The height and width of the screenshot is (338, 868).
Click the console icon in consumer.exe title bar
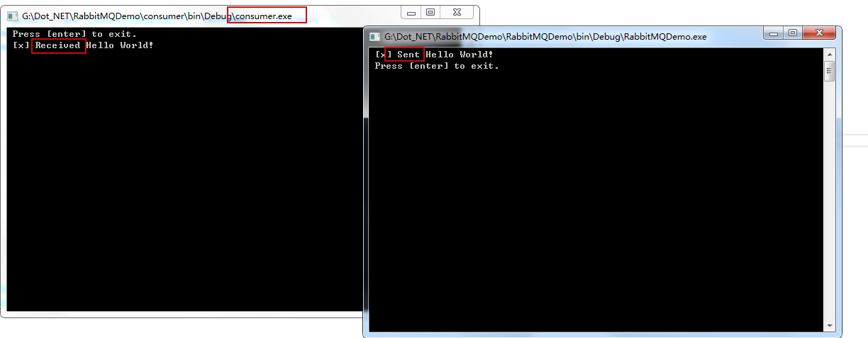[x=12, y=16]
